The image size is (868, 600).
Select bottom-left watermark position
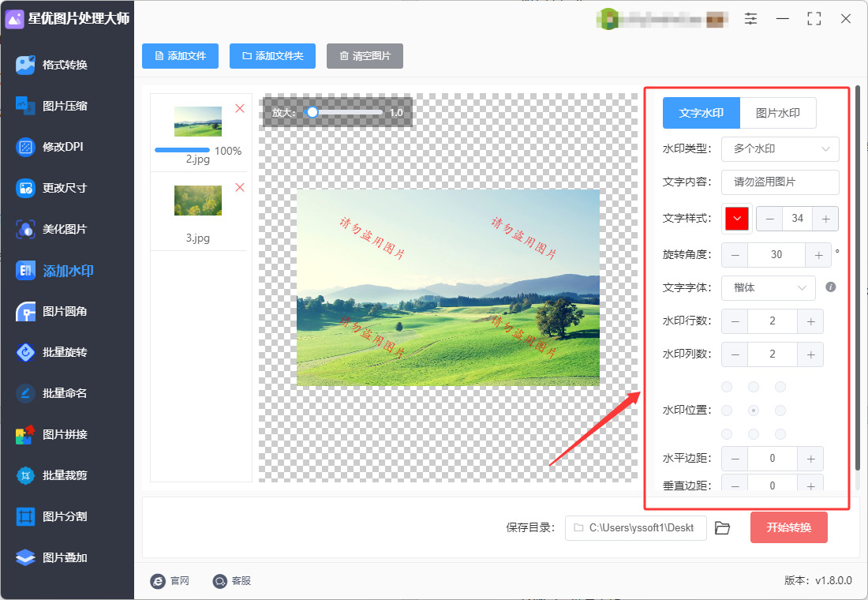pos(727,433)
